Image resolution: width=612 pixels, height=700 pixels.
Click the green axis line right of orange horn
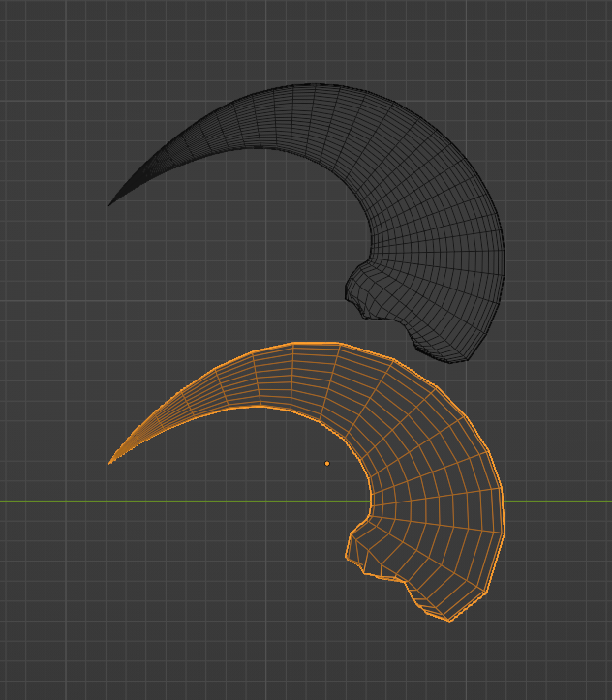(558, 501)
